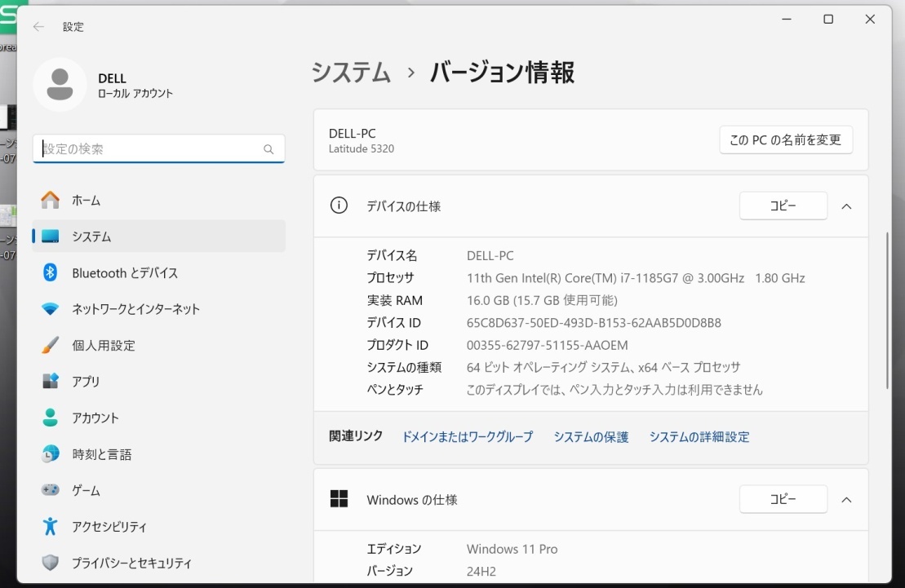
Task: Click この PC の名前を変更 button
Action: pos(786,139)
